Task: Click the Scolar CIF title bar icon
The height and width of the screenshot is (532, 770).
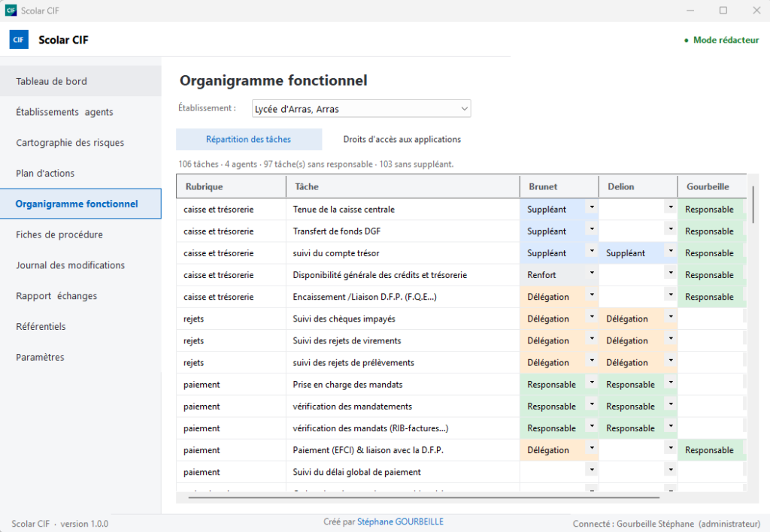Action: click(x=11, y=11)
